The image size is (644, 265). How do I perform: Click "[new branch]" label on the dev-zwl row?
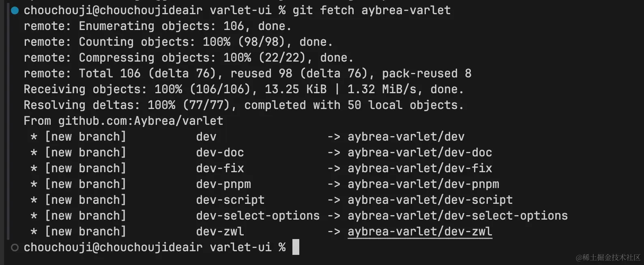[86, 231]
